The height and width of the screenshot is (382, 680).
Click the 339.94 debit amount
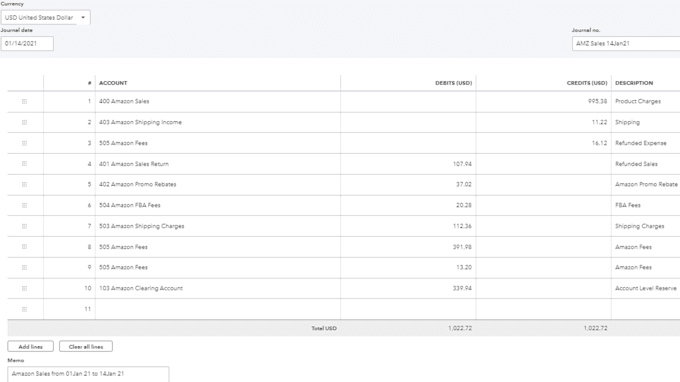click(x=462, y=288)
